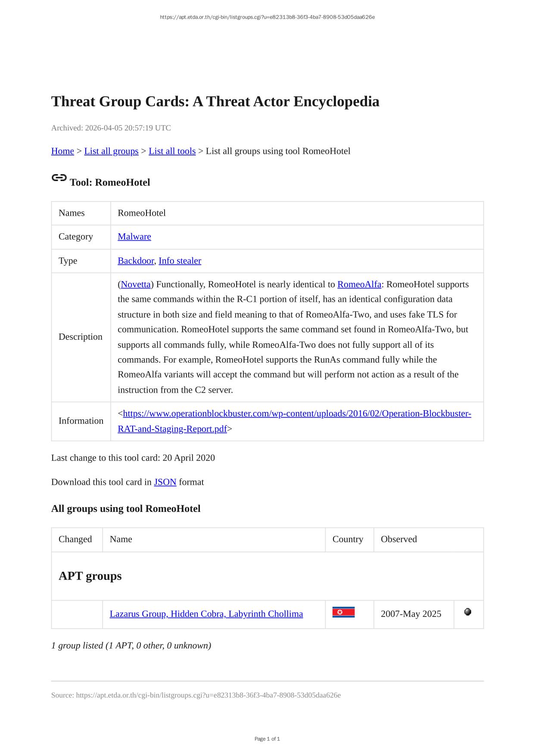
Task: Click the Name column header
Action: pyautogui.click(x=121, y=539)
